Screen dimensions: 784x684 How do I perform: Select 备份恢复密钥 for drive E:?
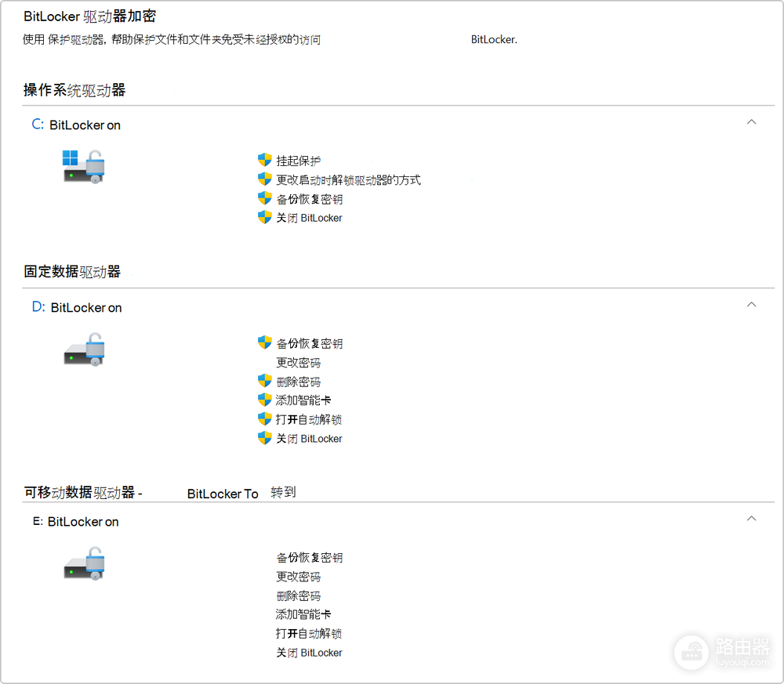310,558
